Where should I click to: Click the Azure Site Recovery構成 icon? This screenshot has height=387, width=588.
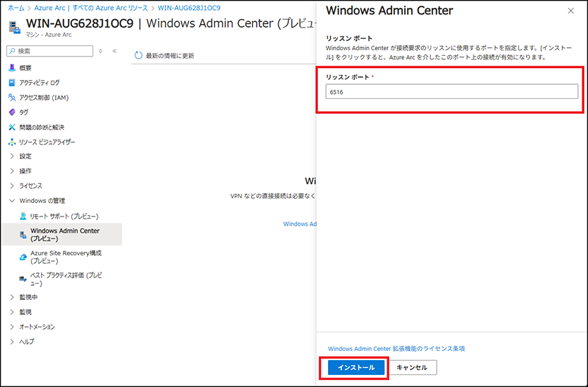[x=23, y=257]
